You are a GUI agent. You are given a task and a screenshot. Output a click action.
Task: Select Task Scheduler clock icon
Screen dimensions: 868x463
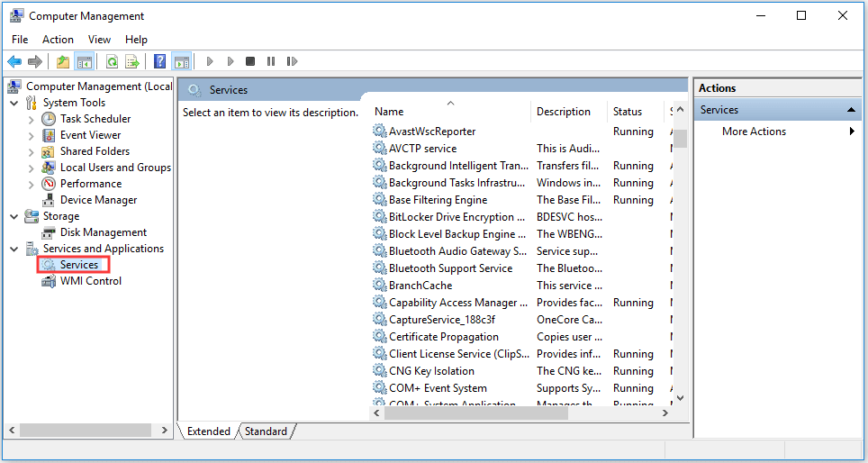click(49, 119)
